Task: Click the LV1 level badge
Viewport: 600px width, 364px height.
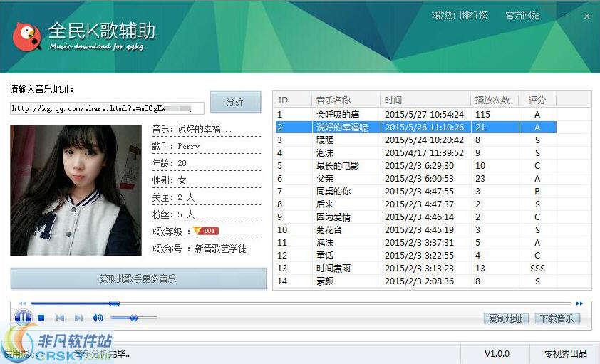Action: [206, 231]
